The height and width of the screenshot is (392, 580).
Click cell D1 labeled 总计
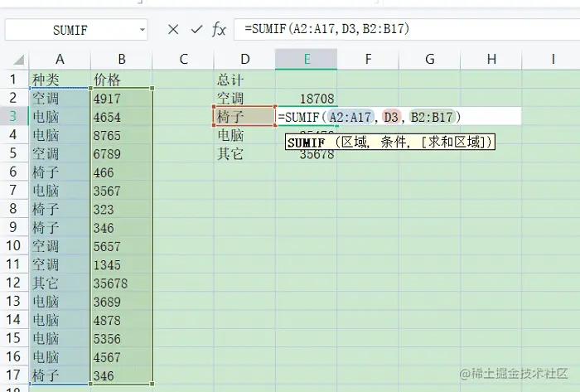[244, 79]
